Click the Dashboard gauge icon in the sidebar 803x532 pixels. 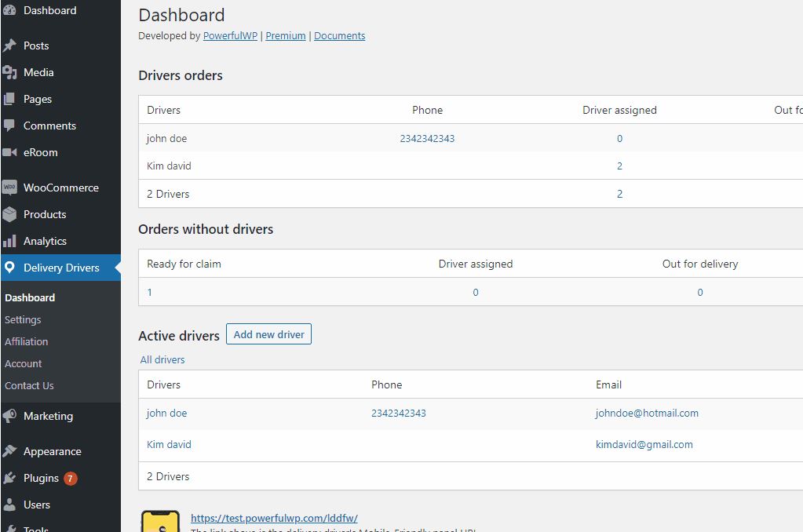coord(9,9)
